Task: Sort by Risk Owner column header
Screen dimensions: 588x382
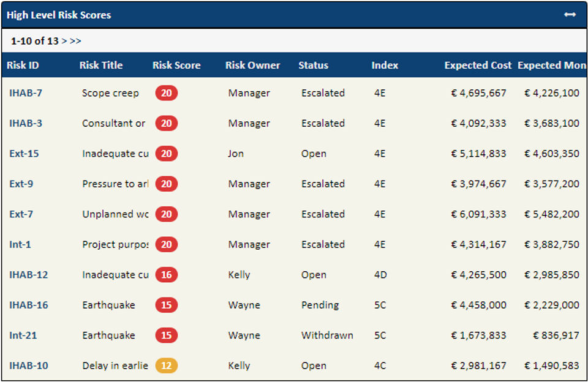Action: pyautogui.click(x=252, y=66)
